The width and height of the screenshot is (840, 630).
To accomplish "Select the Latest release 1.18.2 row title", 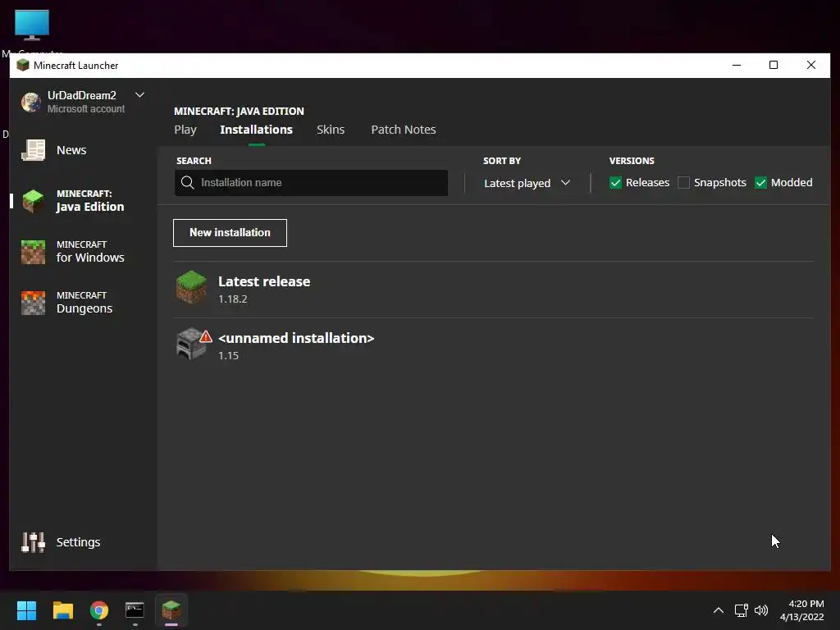I will click(x=264, y=281).
